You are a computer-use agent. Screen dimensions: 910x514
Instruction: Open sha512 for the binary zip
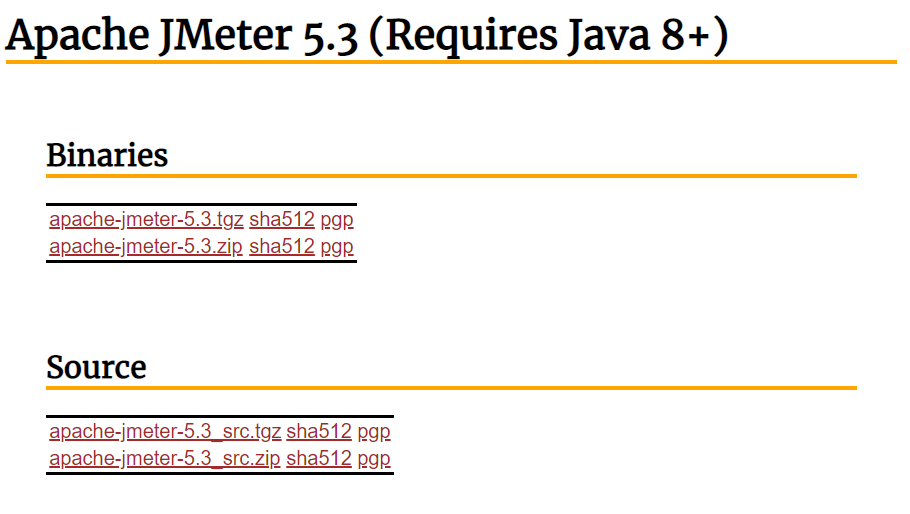[282, 246]
